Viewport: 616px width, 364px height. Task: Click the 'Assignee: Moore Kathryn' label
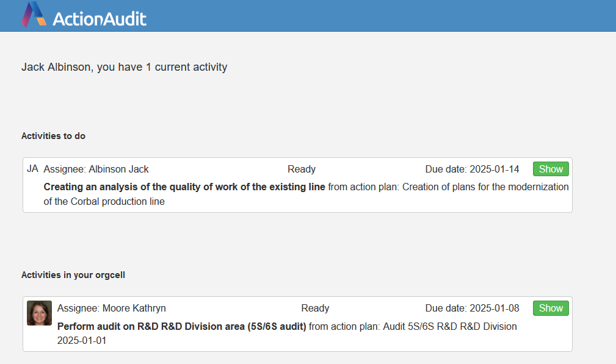tap(112, 308)
